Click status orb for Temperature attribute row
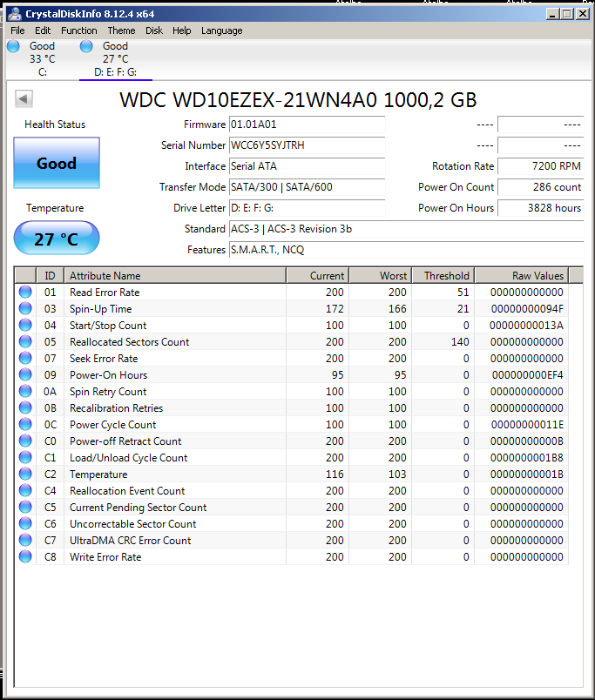Image resolution: width=595 pixels, height=700 pixels. click(25, 474)
